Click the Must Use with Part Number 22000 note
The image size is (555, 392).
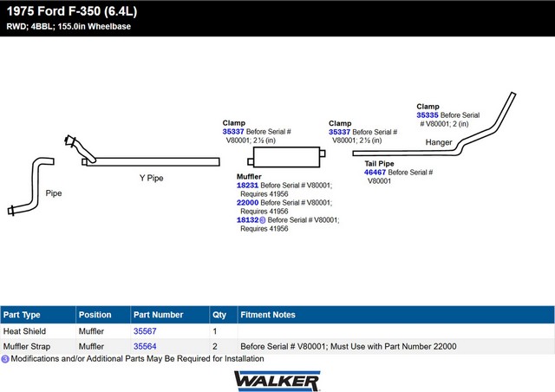point(393,346)
